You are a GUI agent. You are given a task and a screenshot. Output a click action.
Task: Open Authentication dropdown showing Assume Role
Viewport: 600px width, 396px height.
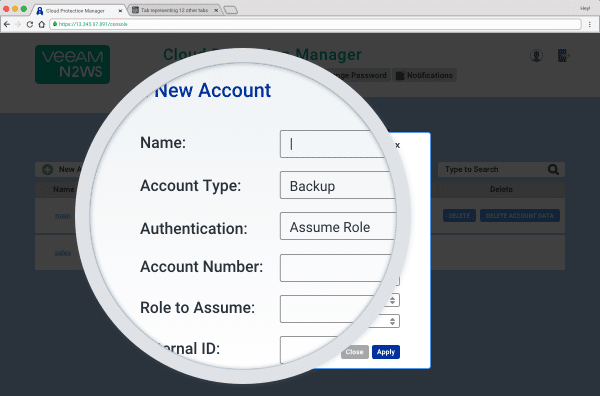338,226
